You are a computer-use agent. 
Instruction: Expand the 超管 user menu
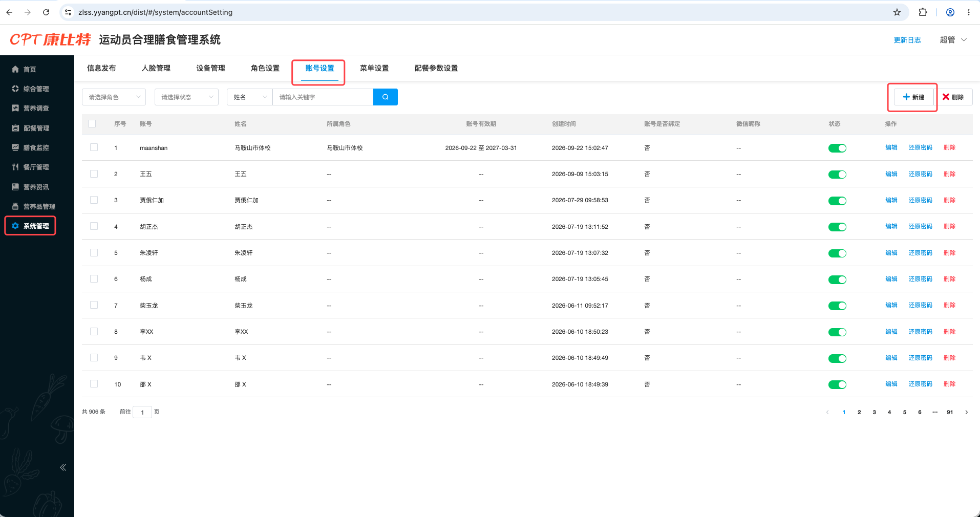pyautogui.click(x=953, y=40)
